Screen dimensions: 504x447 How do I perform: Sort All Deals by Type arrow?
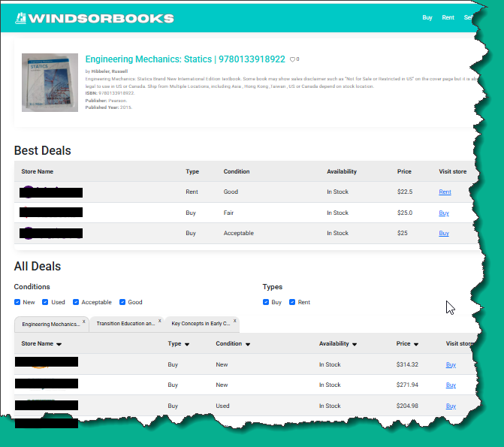pyautogui.click(x=187, y=344)
